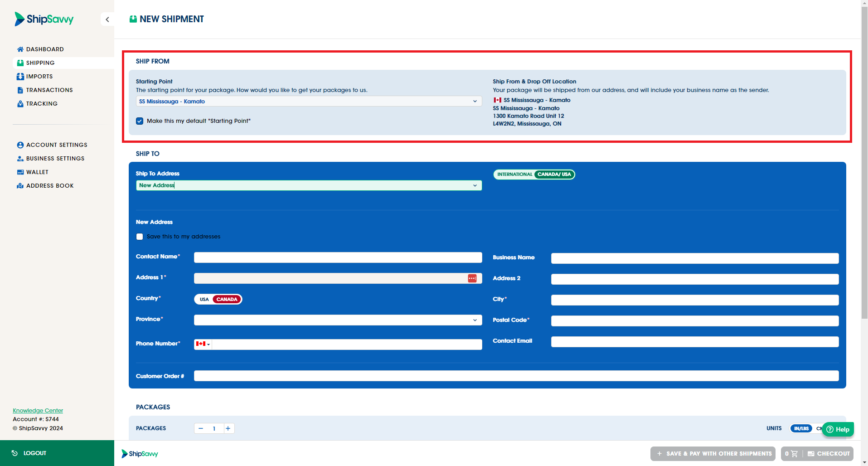Click the Contact Name input field

338,257
